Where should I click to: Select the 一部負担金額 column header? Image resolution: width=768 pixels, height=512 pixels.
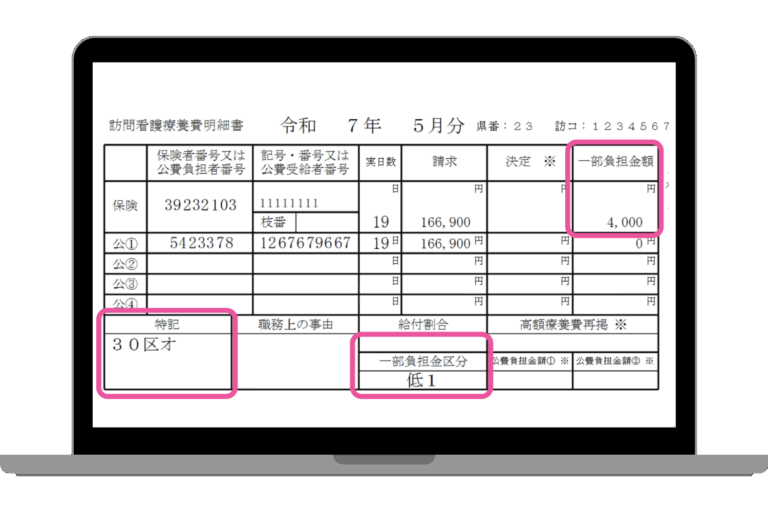pos(616,160)
